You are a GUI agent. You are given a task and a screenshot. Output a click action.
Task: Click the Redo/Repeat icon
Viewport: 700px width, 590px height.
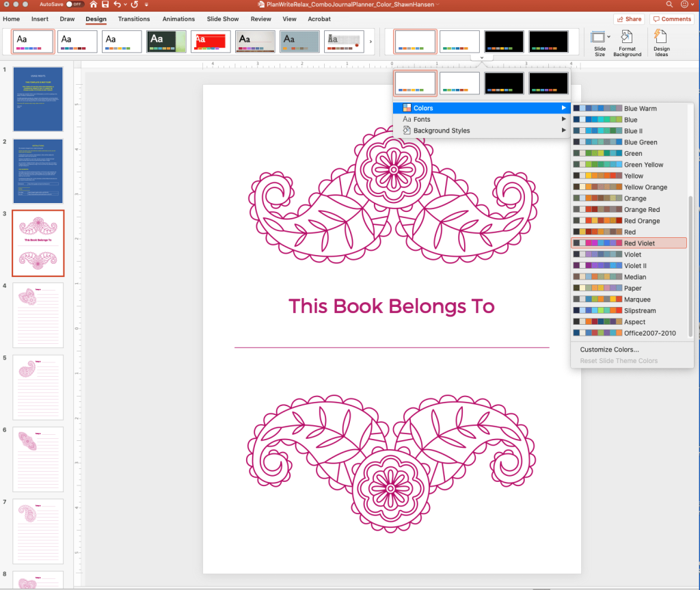point(135,5)
